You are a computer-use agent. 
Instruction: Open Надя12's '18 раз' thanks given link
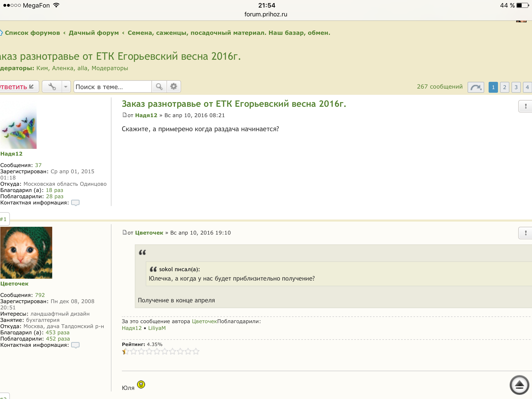[x=55, y=190]
